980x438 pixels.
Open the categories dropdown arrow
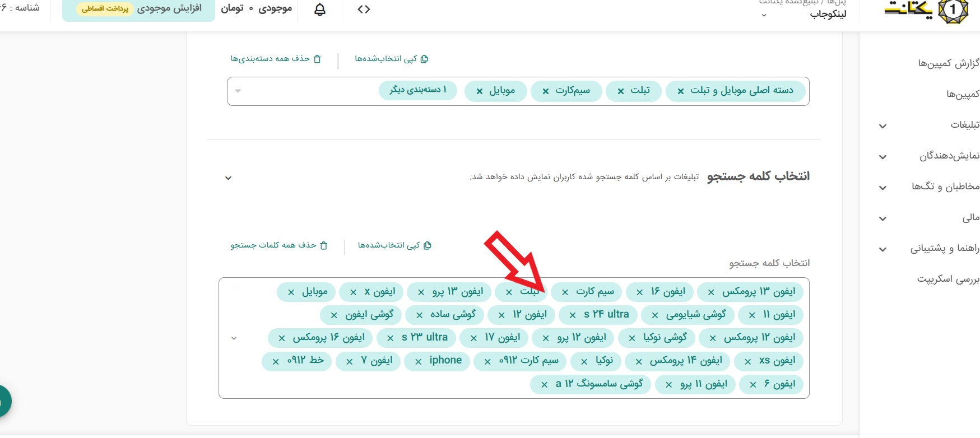coord(238,91)
